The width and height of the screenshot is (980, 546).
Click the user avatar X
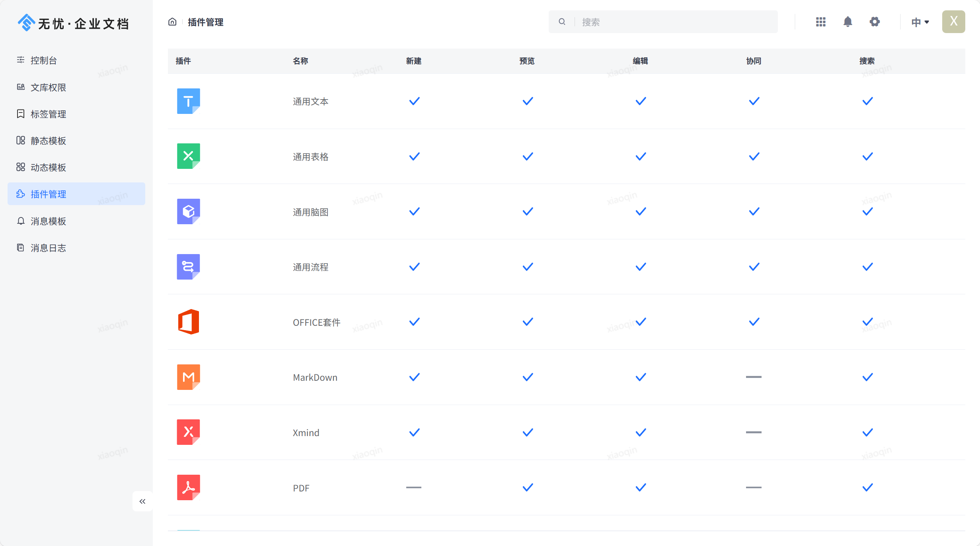click(x=953, y=22)
